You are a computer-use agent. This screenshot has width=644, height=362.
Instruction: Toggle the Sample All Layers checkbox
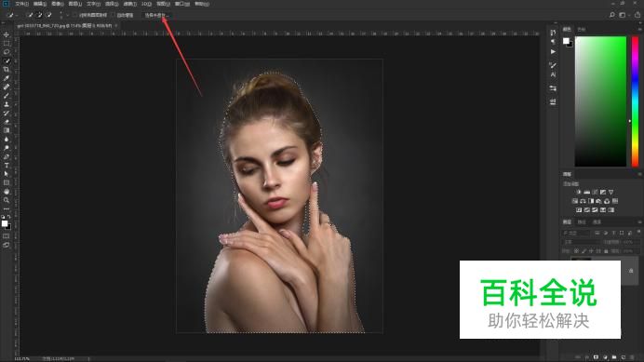point(74,15)
